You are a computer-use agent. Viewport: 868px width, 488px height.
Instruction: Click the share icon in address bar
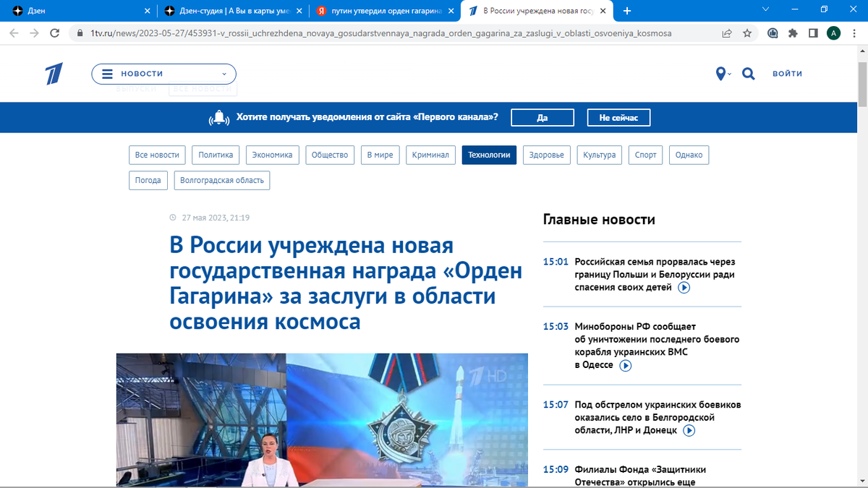[726, 33]
